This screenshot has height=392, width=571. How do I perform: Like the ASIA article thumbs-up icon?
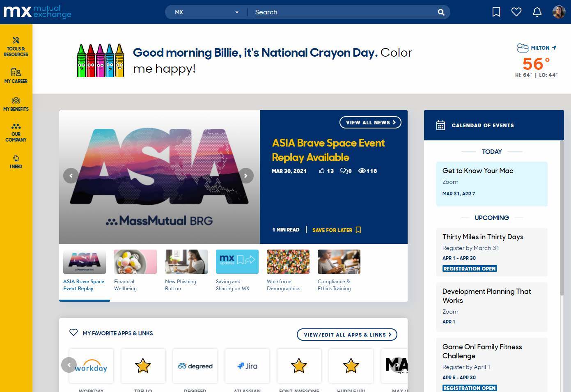pos(322,171)
